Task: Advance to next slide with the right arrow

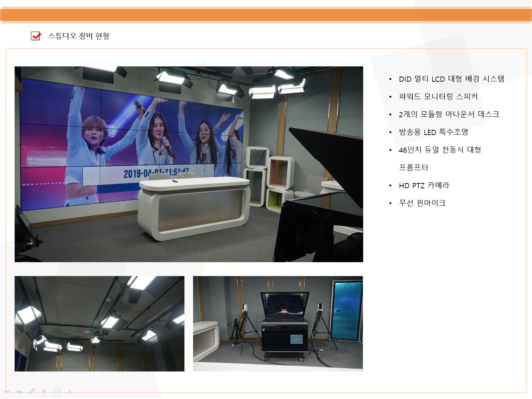Action: coord(19,391)
